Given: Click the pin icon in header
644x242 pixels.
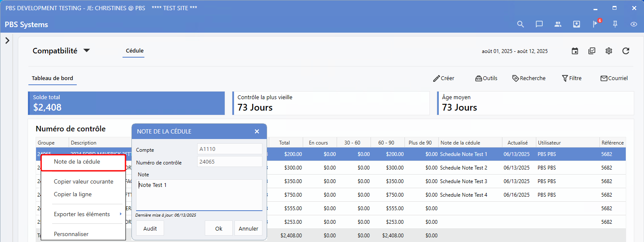Looking at the screenshot, I should point(615,24).
